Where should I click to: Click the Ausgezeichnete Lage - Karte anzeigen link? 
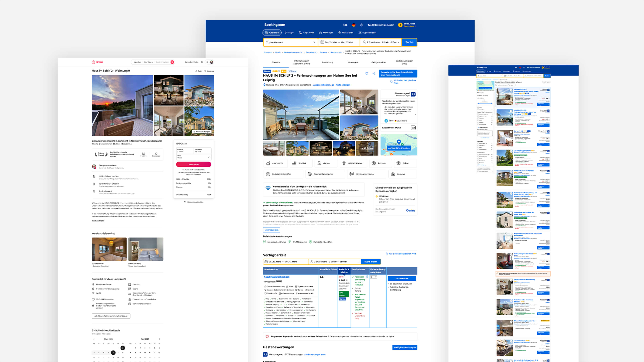pos(332,85)
